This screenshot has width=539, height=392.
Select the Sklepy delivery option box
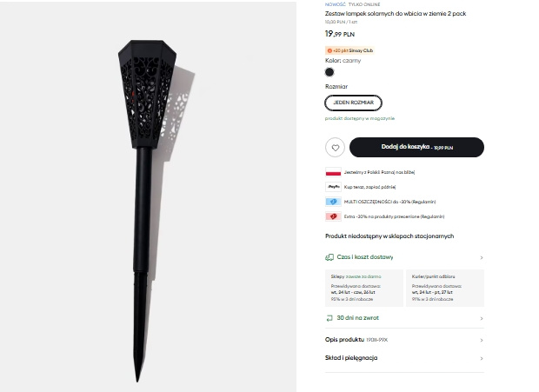[363, 286]
